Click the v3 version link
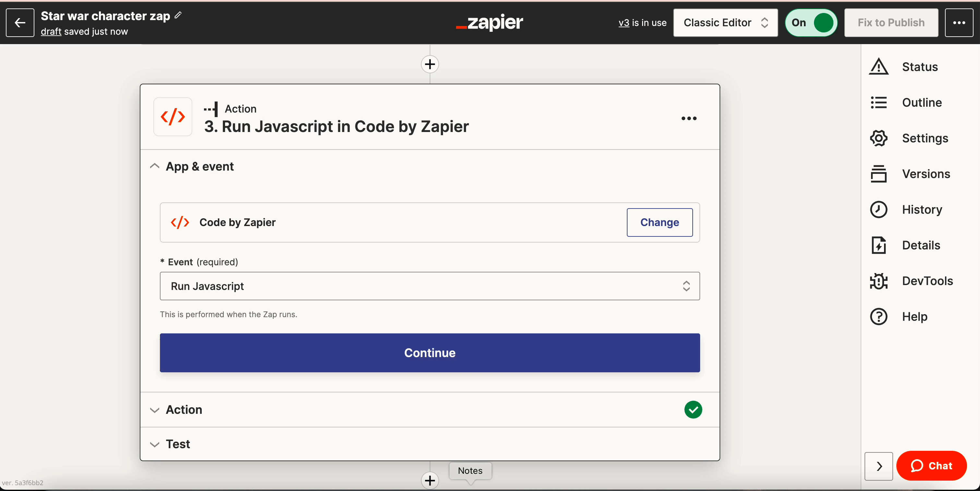This screenshot has height=491, width=980. pos(624,23)
